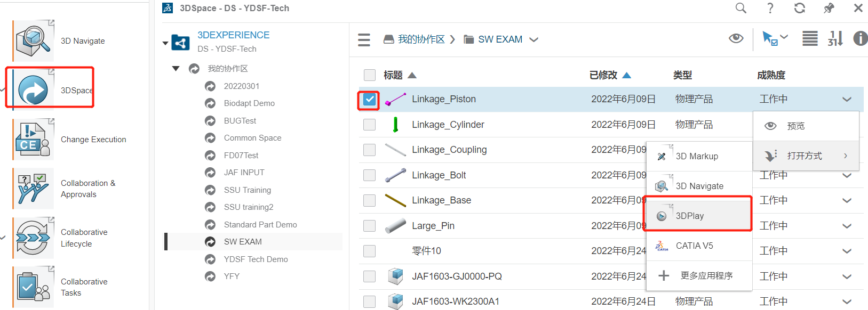
Task: Select CATIA V5 in the submenu
Action: point(694,246)
